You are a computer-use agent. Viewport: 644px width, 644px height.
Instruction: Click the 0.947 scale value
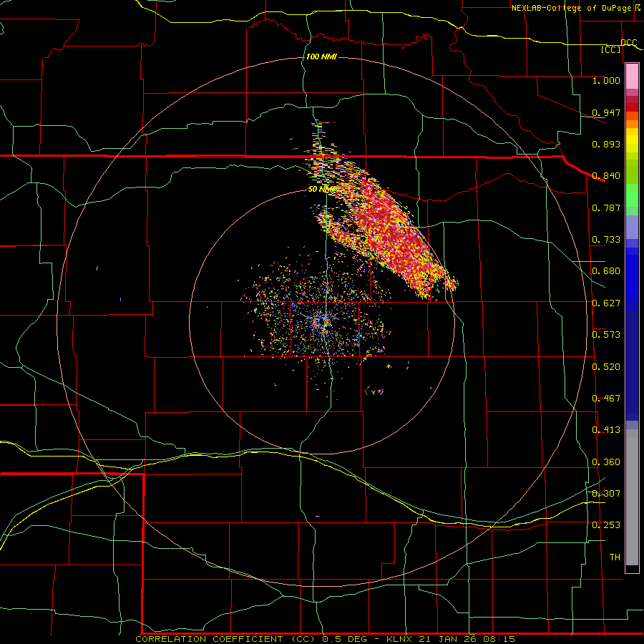(606, 112)
